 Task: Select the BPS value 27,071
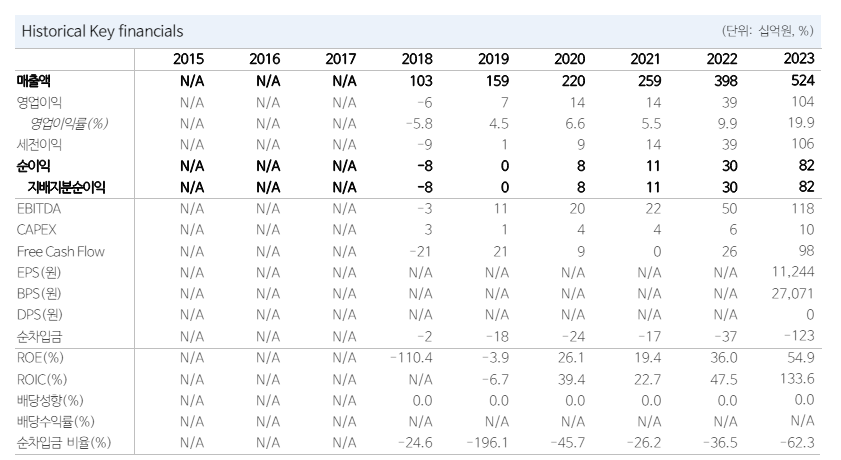(x=796, y=294)
